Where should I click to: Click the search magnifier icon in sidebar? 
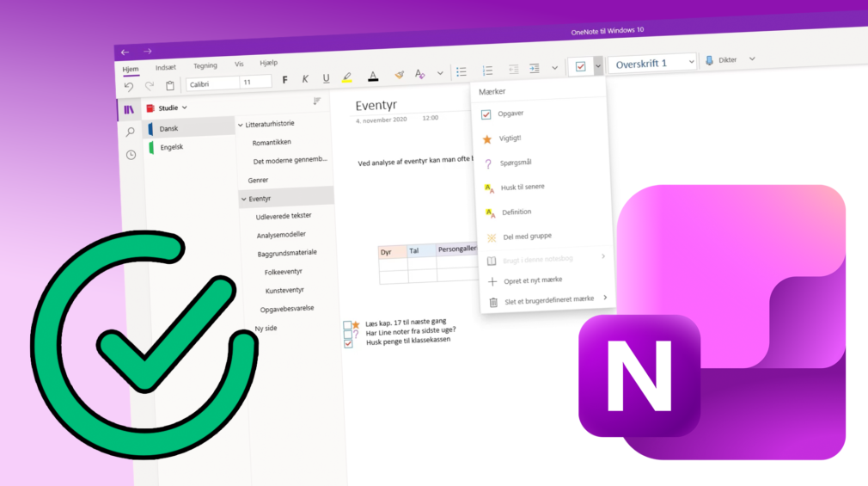coord(130,132)
